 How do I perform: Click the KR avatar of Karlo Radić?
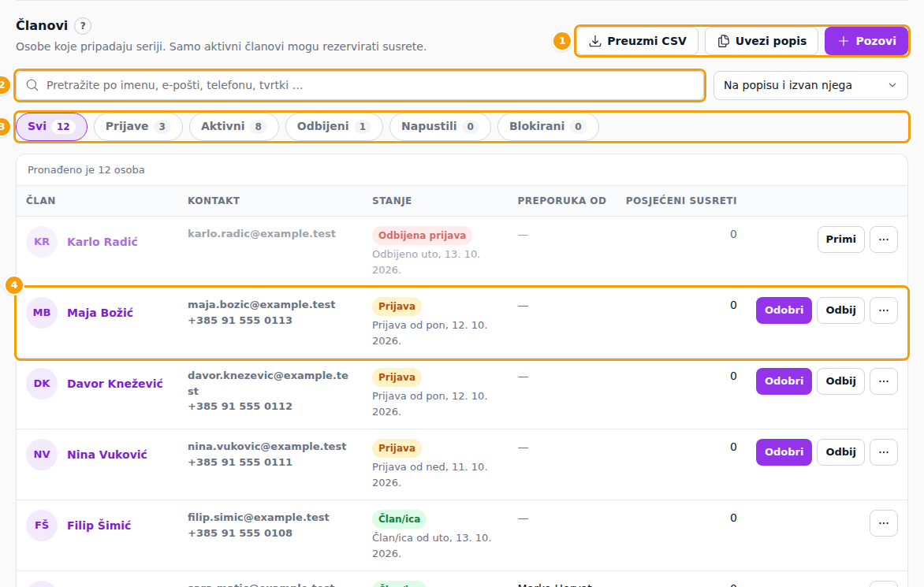tap(42, 242)
